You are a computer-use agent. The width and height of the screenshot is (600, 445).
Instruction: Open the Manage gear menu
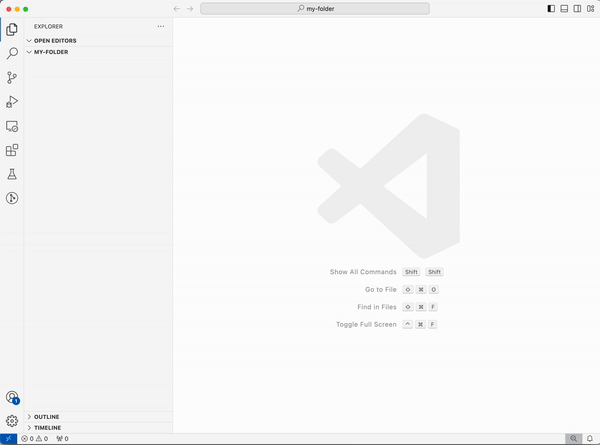pyautogui.click(x=12, y=421)
